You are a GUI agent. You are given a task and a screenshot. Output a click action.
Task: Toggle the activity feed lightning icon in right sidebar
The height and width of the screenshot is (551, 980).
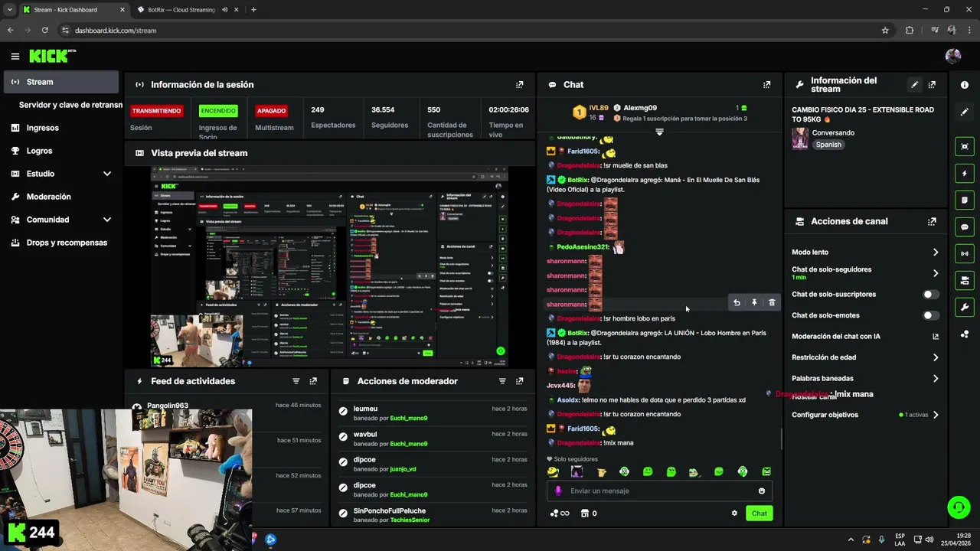pos(964,174)
